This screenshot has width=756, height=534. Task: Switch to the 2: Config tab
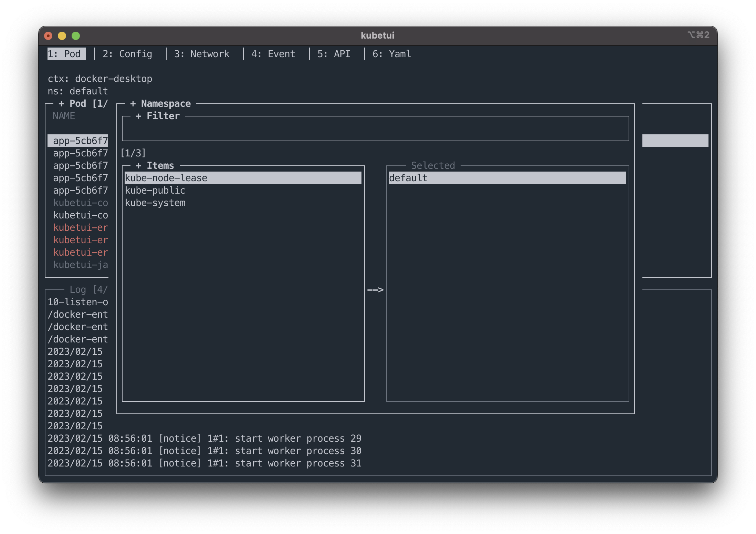[127, 54]
